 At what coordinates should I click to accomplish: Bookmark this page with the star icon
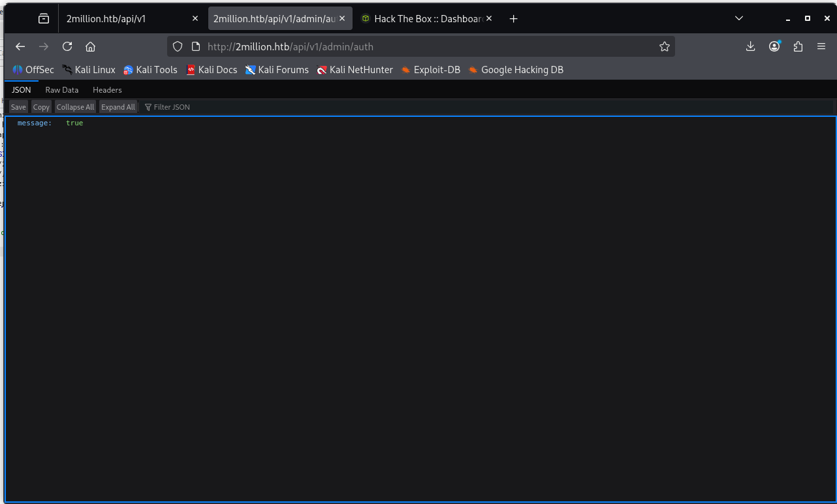pyautogui.click(x=664, y=46)
